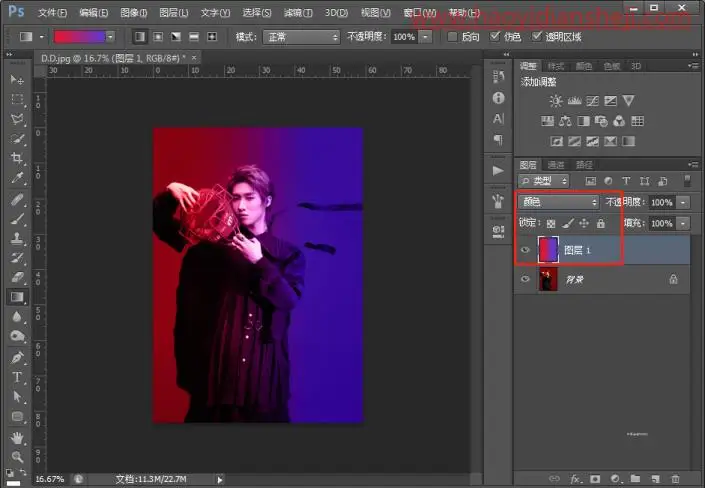Open the 滤镜(T) menu
The width and height of the screenshot is (705, 488).
[298, 13]
